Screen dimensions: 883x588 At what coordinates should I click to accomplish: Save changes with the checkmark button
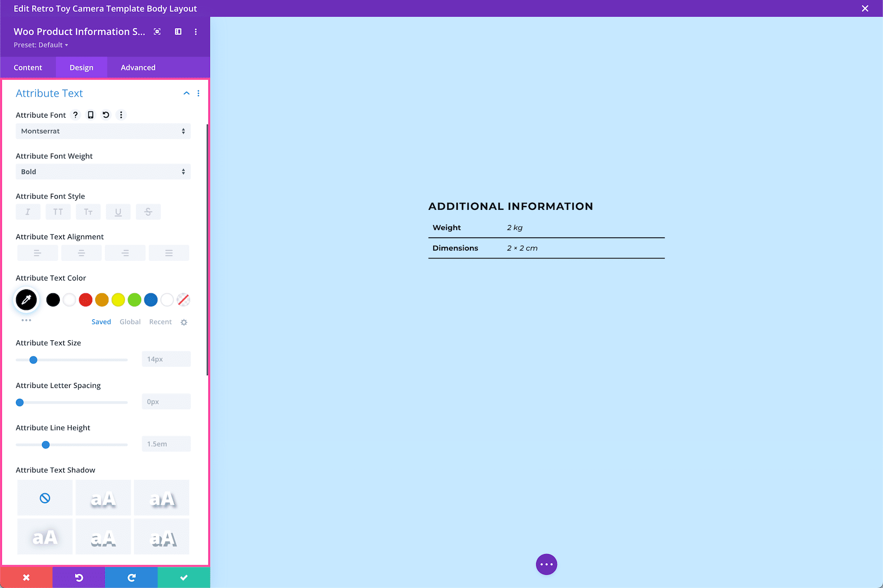(x=183, y=577)
